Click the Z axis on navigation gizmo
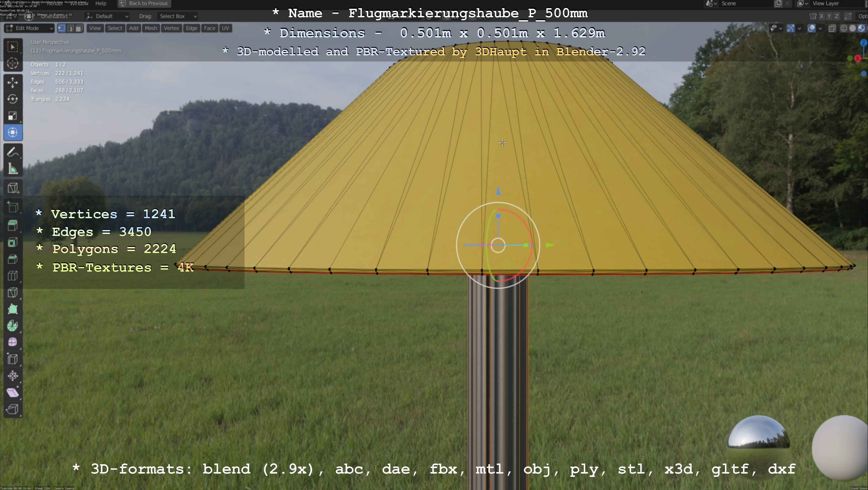The width and height of the screenshot is (868, 490). [864, 43]
